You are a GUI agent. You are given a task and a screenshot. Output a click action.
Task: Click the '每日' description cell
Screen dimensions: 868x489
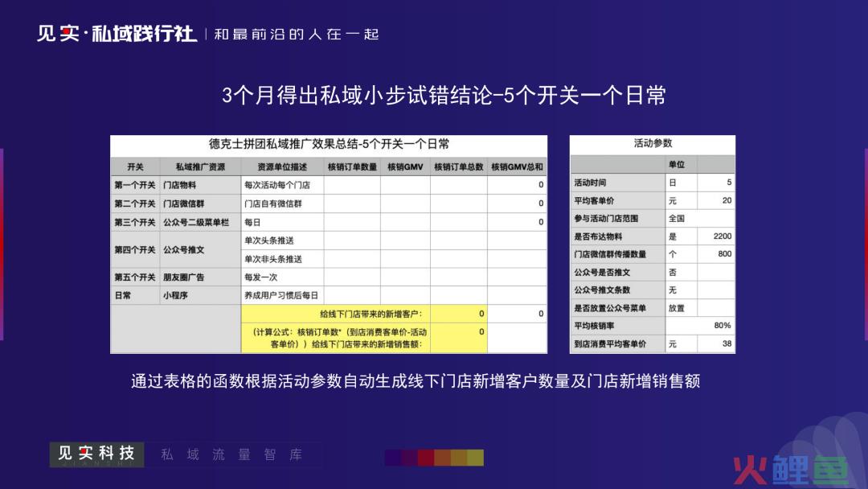point(282,222)
